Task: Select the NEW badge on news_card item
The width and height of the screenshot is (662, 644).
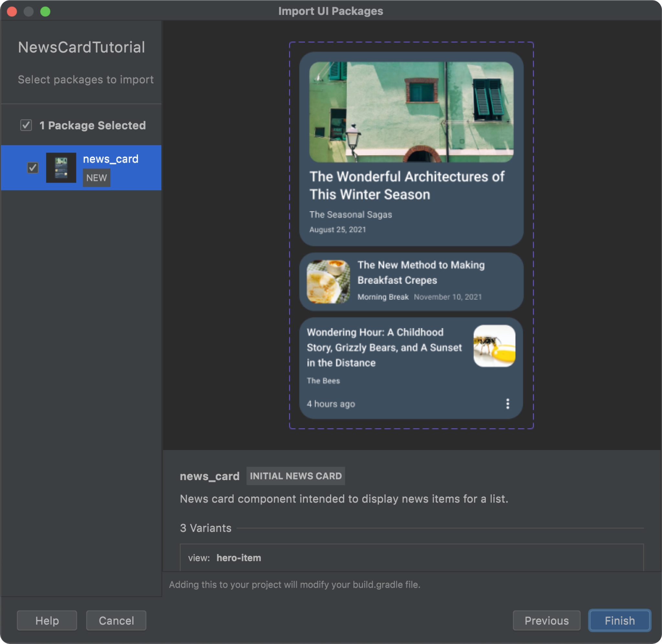Action: pos(96,177)
